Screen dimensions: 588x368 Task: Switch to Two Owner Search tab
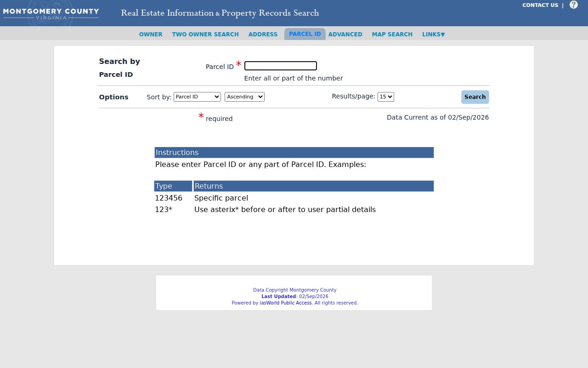pos(205,34)
